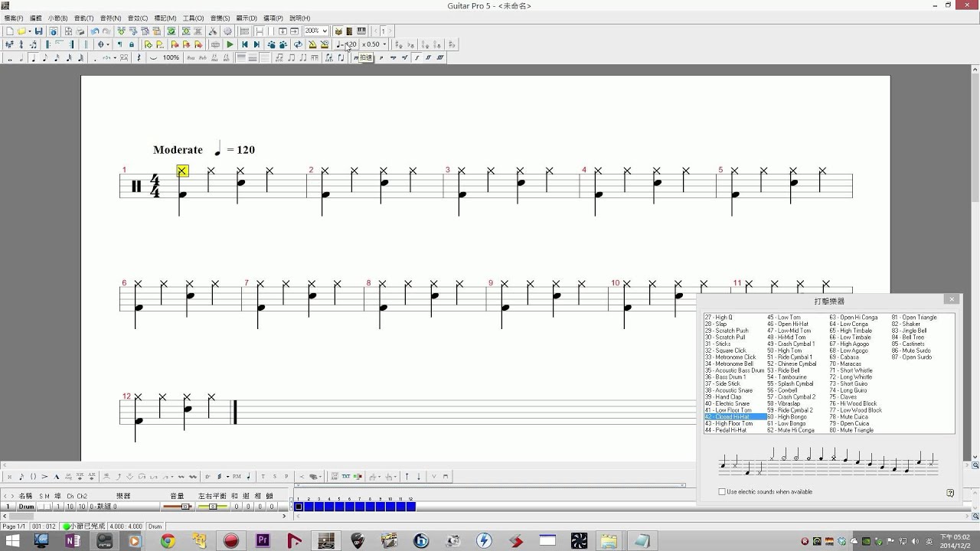The height and width of the screenshot is (551, 980).
Task: Select 36 - Bass Drum 1 percussion entry
Action: coord(725,377)
